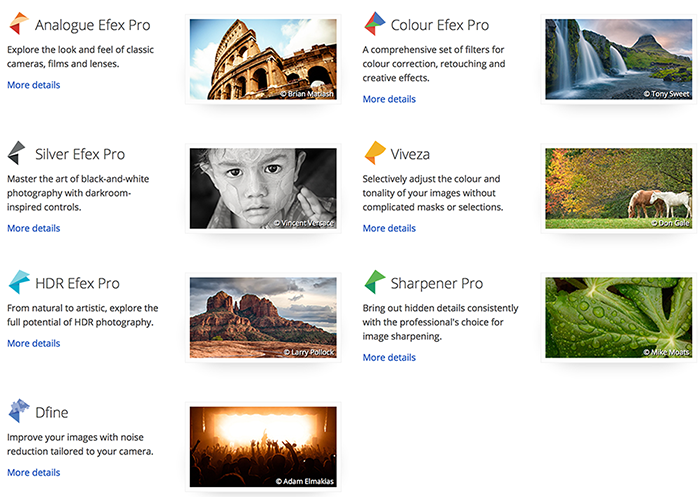Click the text 'A comprehensive set of filters for'
Viewport: 700px width, 497px height.
click(x=433, y=50)
